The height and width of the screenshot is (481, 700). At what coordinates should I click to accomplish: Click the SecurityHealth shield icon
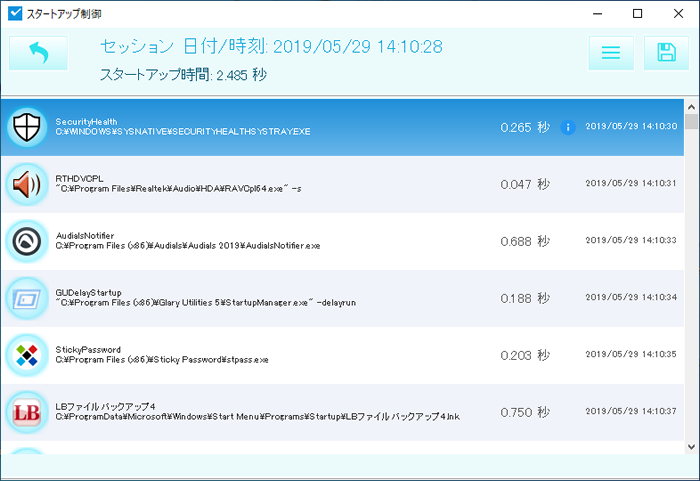click(x=27, y=127)
